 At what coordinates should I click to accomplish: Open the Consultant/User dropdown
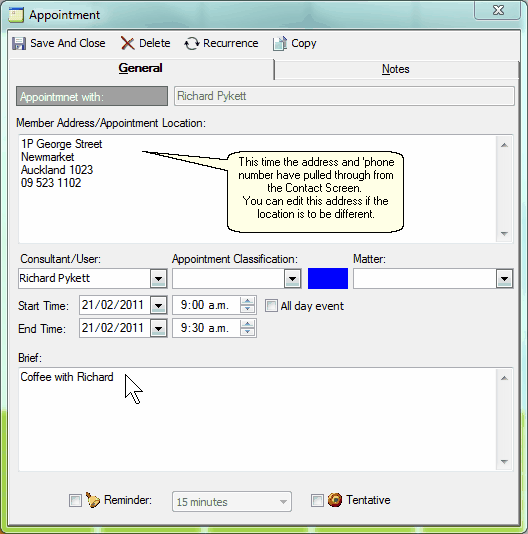(x=158, y=279)
